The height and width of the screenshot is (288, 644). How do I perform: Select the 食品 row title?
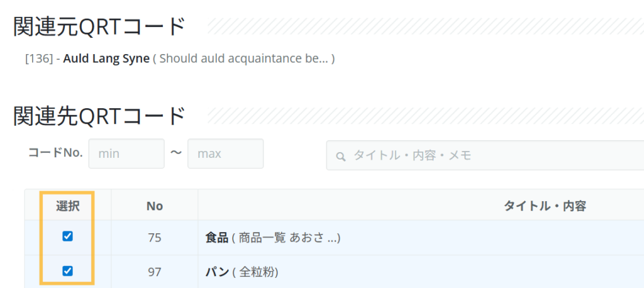point(216,238)
